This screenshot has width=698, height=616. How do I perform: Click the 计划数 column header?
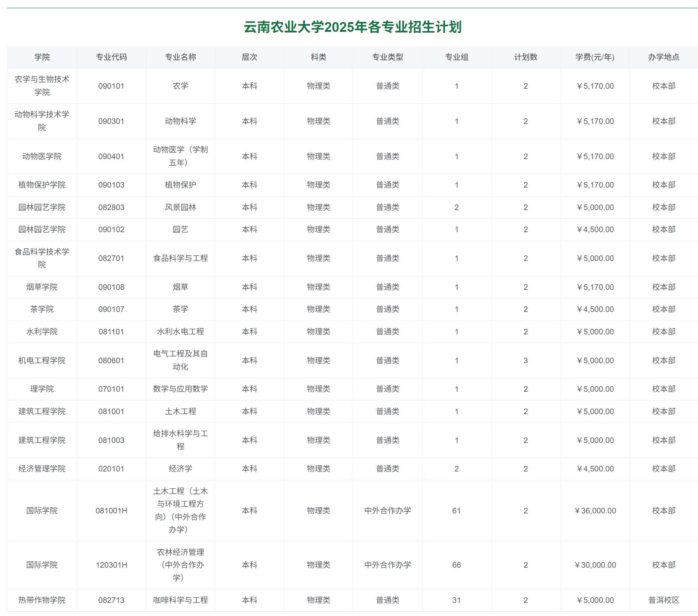coord(526,57)
